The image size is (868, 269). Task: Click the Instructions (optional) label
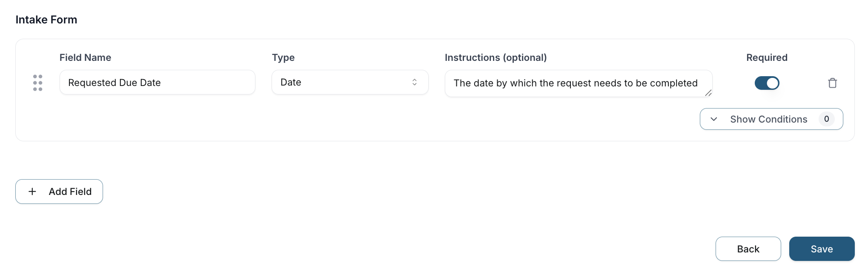[x=496, y=57]
